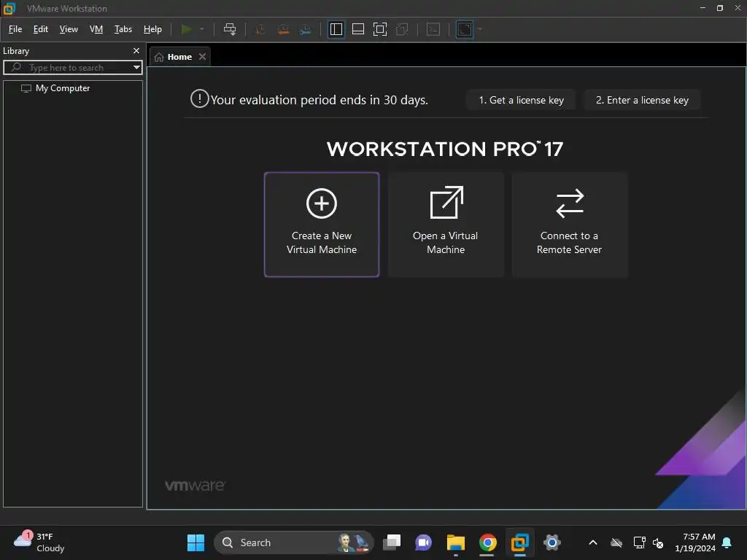Open the Help menu

[x=152, y=29]
